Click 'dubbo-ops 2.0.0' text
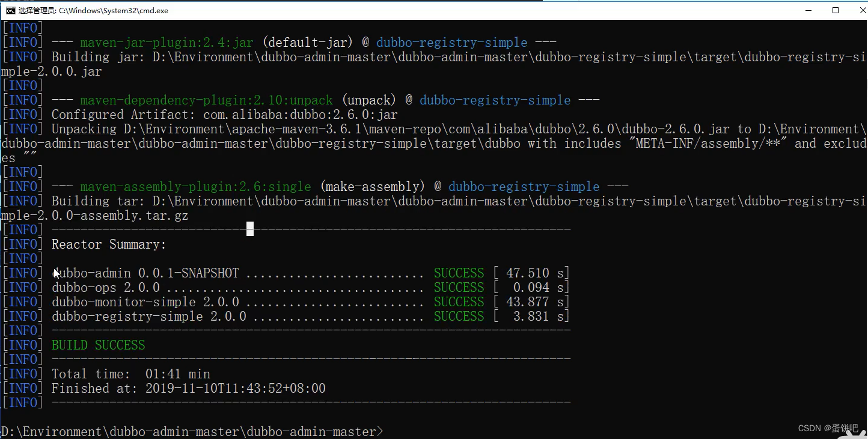The height and width of the screenshot is (439, 868). 106,288
